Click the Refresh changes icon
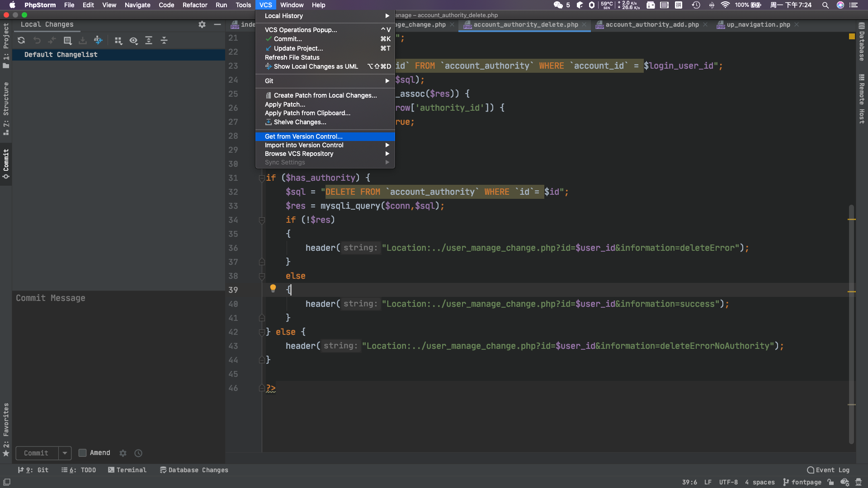The image size is (868, 488). pos(21,41)
